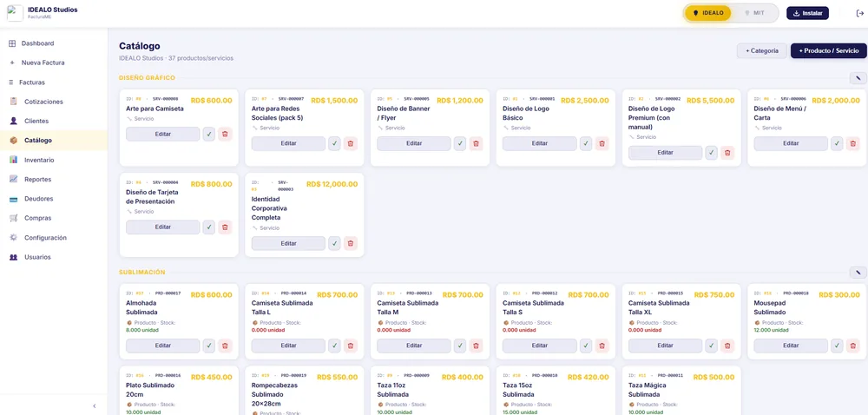Viewport: 868px width, 415px height.
Task: Collapse the sidebar with the chevron
Action: pos(94,405)
